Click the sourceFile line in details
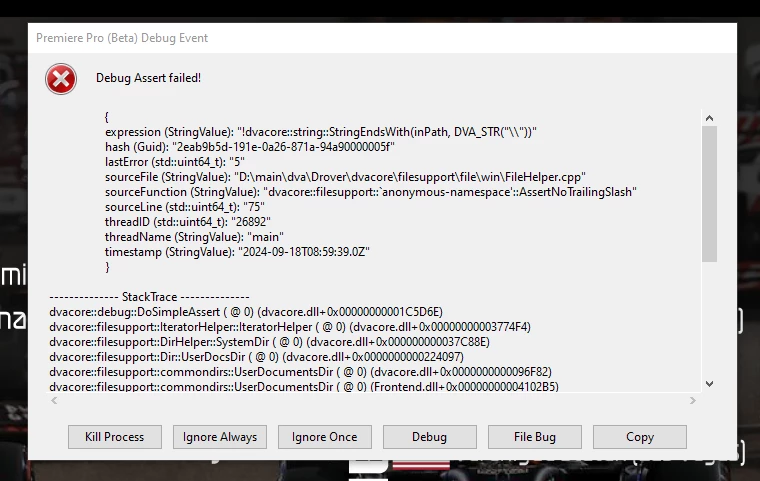Viewport: 760px width, 481px height. pyautogui.click(x=345, y=177)
